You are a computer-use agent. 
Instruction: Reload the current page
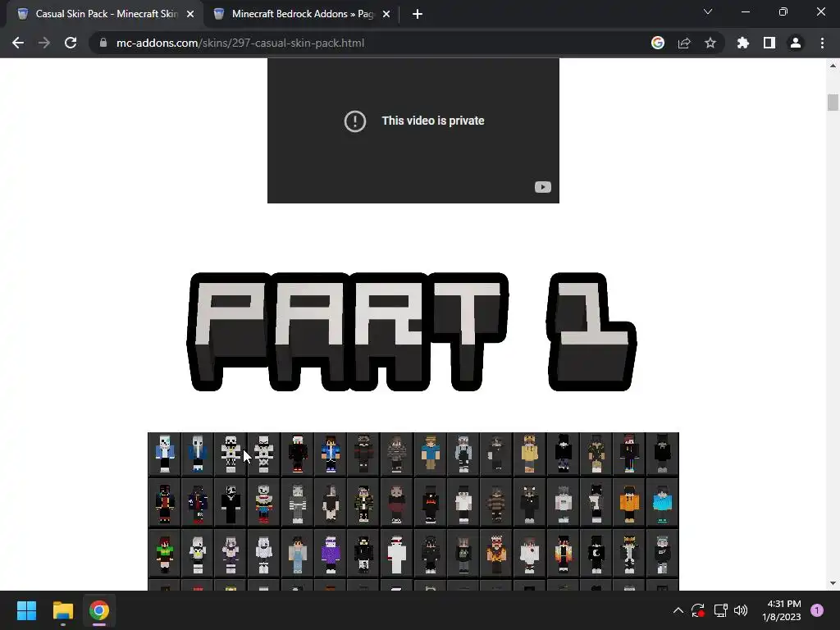(71, 43)
